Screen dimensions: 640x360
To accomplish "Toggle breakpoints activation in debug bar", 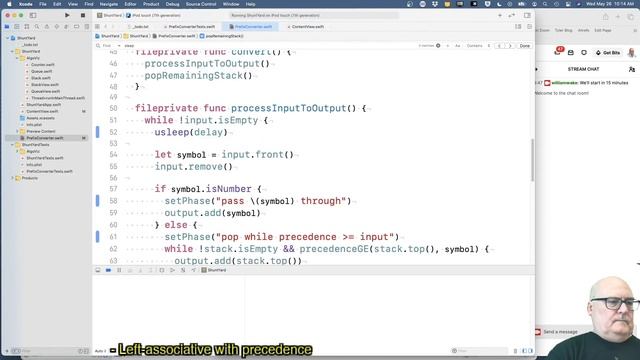I will point(108,270).
